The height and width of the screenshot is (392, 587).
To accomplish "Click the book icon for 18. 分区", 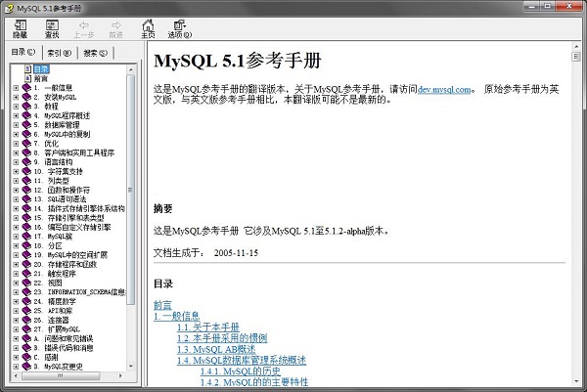I will point(26,245).
